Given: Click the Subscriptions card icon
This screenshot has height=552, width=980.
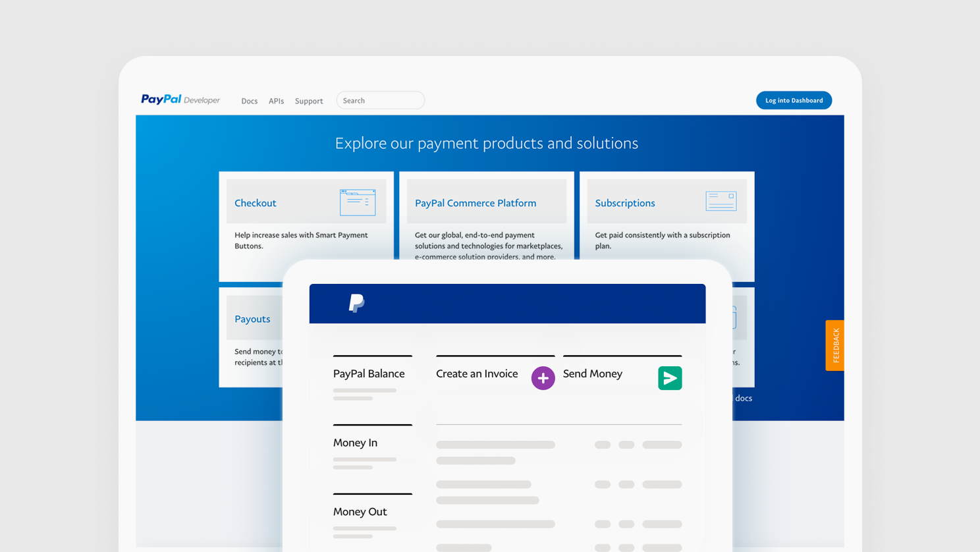Looking at the screenshot, I should click(721, 201).
